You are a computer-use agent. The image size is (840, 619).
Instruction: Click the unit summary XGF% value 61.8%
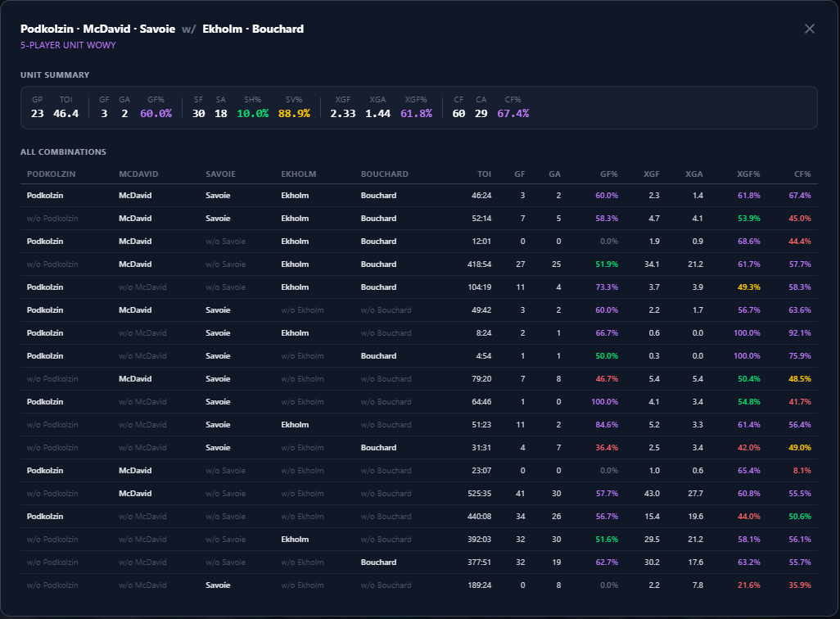tap(416, 114)
